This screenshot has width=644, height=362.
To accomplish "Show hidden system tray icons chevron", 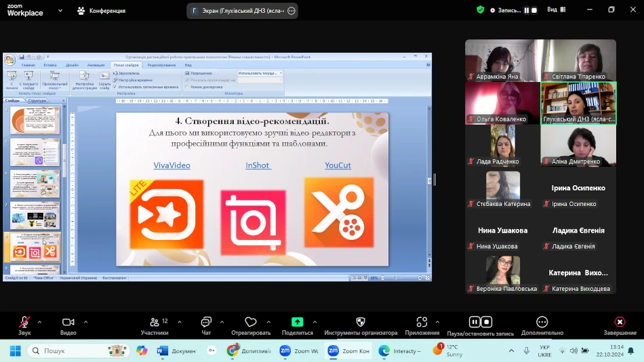I will (x=511, y=351).
